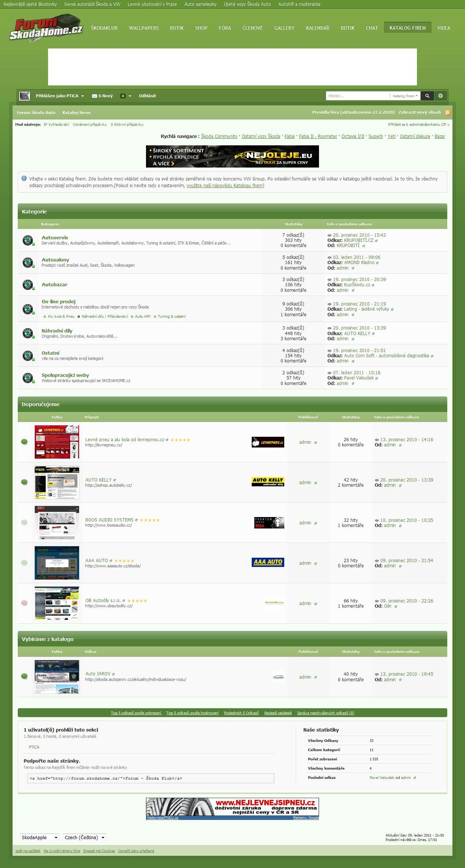The image size is (465, 868).
Task: Expand the Přihlášen jako PTiCA user menu
Action: point(60,96)
